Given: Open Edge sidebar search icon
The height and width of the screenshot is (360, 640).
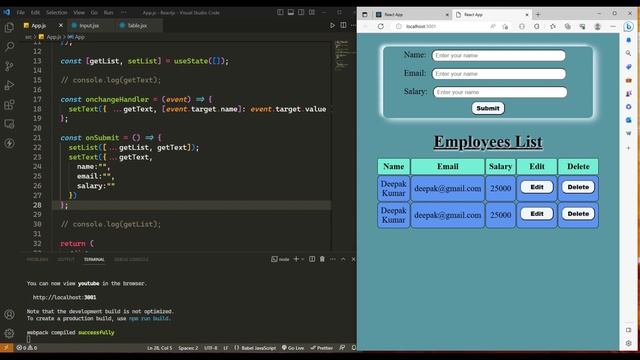Looking at the screenshot, I should (629, 53).
